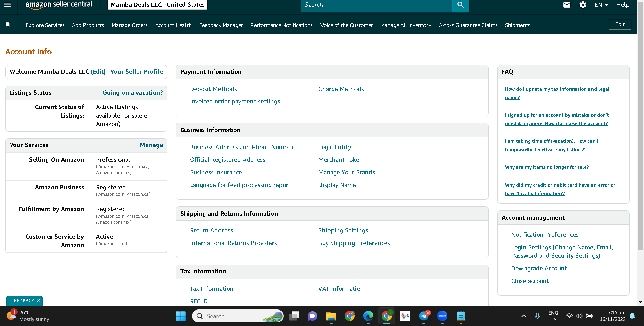This screenshot has height=326, width=644.
Task: Open the EN language dropdown
Action: [x=601, y=5]
